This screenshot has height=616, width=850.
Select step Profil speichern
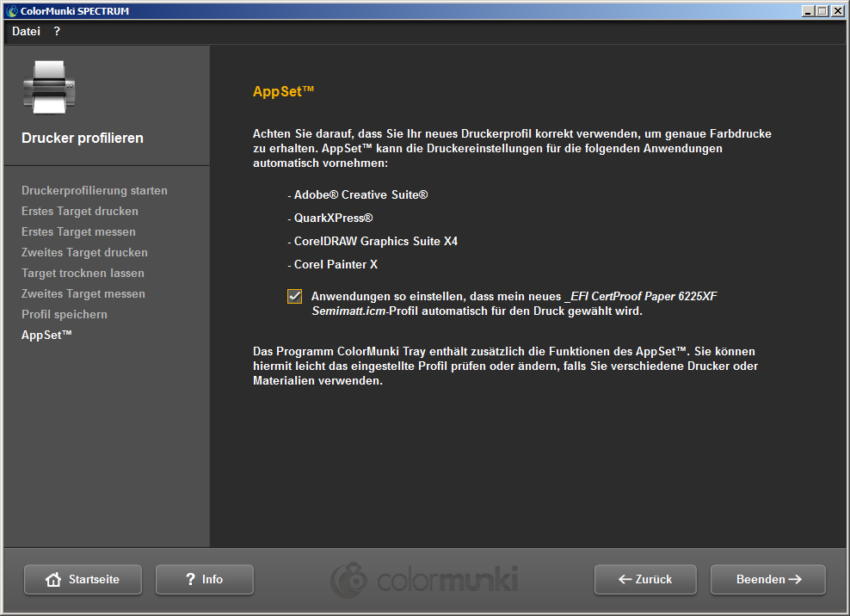(65, 314)
